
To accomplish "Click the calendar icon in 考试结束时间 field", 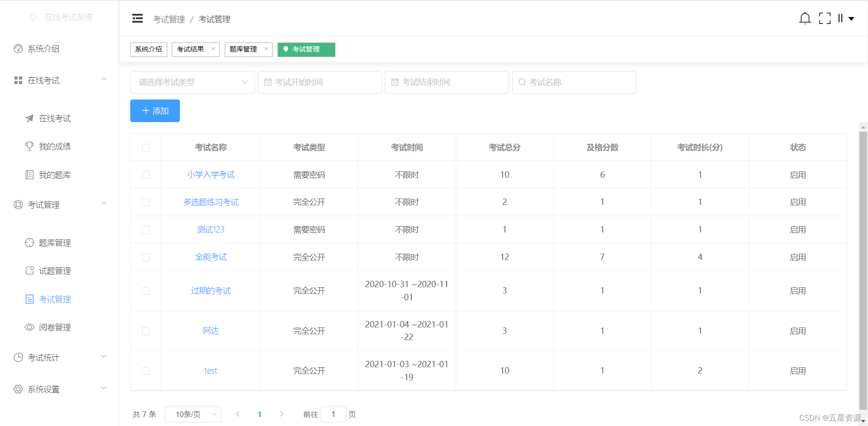I will pyautogui.click(x=395, y=82).
